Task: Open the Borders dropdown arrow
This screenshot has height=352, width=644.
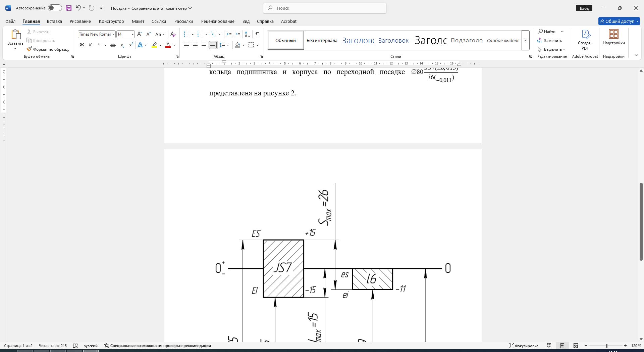Action: tap(258, 45)
